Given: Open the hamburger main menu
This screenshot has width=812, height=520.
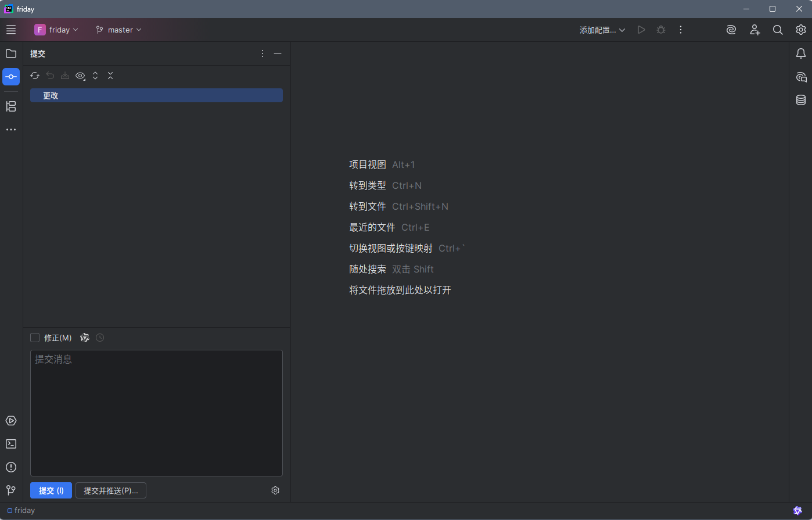Looking at the screenshot, I should (x=11, y=30).
